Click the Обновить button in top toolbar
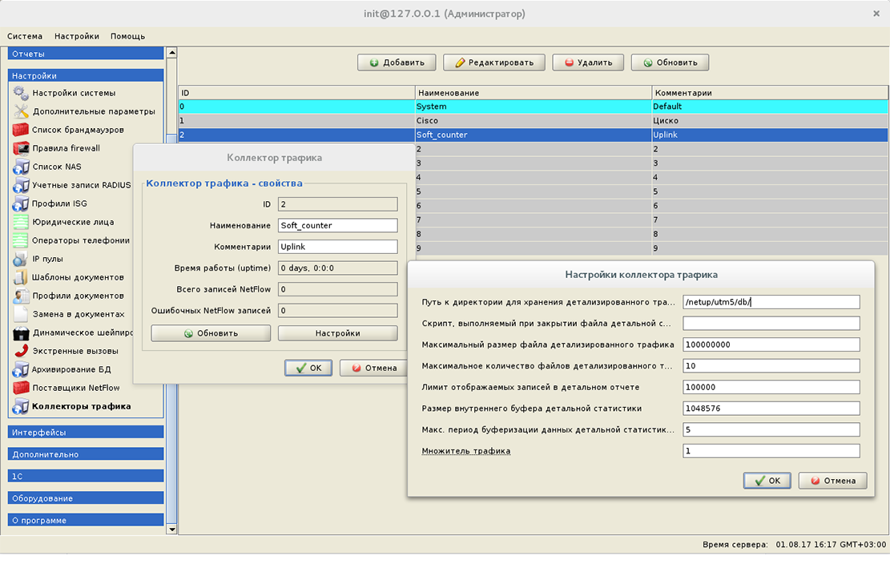Image resolution: width=890 pixels, height=588 pixels. pos(670,62)
